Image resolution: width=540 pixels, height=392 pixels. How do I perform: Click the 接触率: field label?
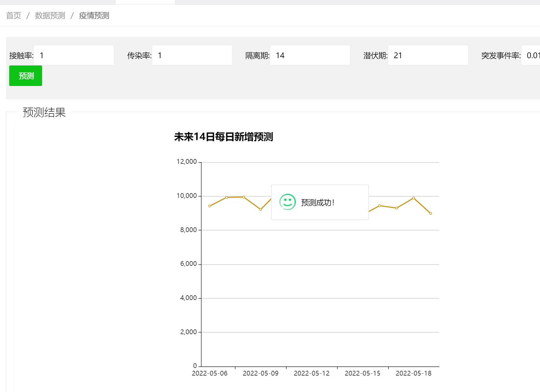point(21,56)
